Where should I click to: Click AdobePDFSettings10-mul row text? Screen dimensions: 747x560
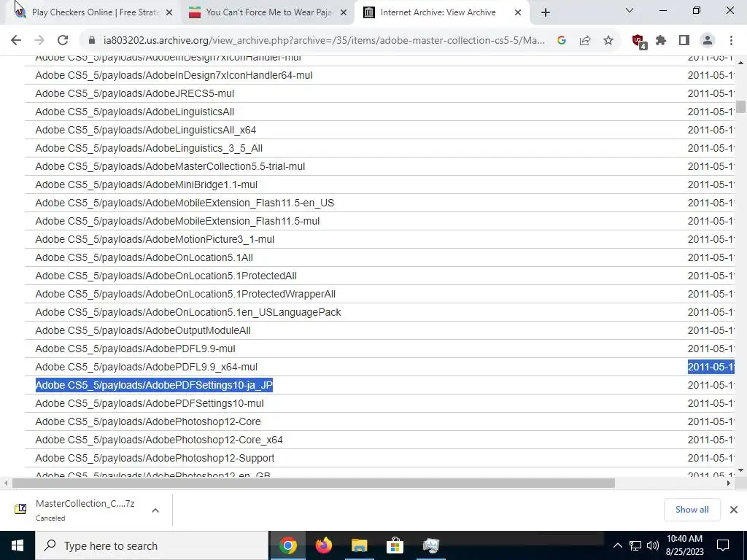point(150,403)
